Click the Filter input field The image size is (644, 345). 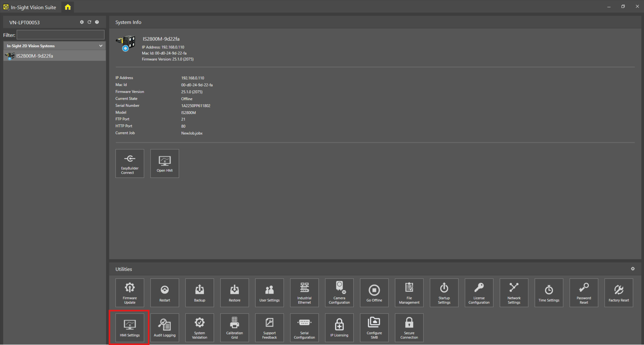(x=60, y=35)
